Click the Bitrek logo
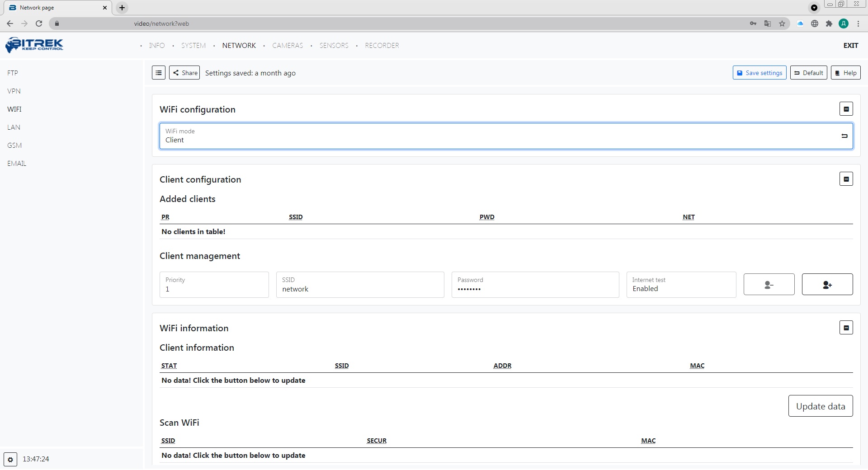This screenshot has height=470, width=868. (x=34, y=45)
